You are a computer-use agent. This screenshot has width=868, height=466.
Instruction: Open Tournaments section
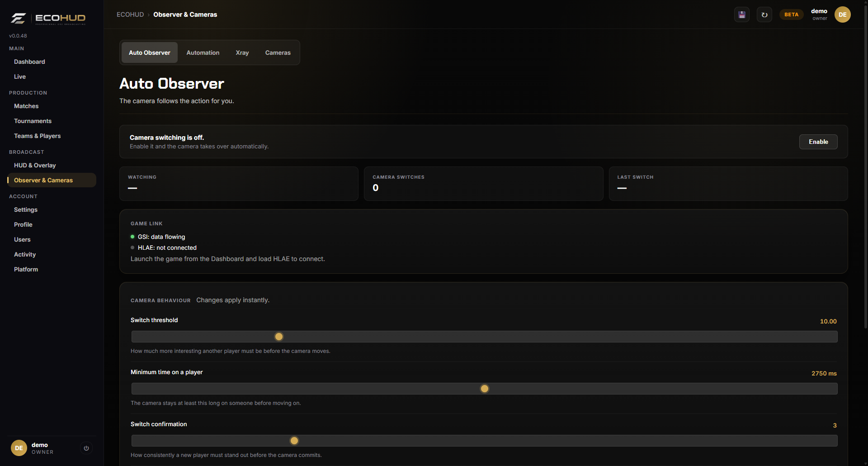point(52,121)
